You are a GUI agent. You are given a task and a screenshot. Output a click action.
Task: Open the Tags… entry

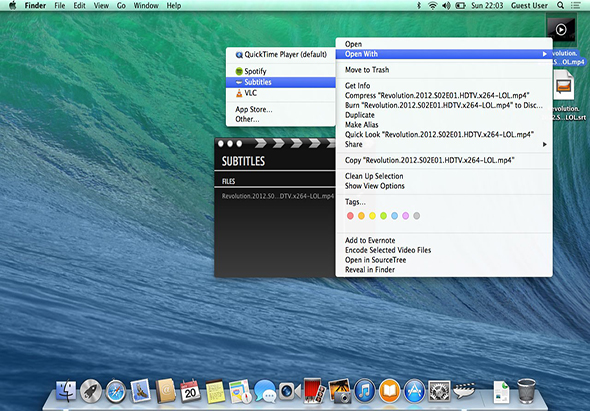pyautogui.click(x=355, y=202)
